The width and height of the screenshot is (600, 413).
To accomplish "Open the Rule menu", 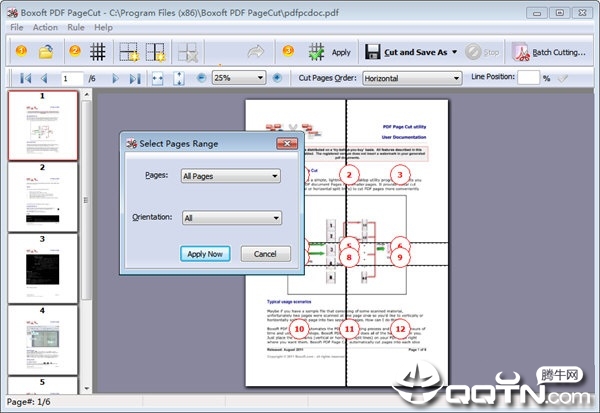I will coord(76,28).
